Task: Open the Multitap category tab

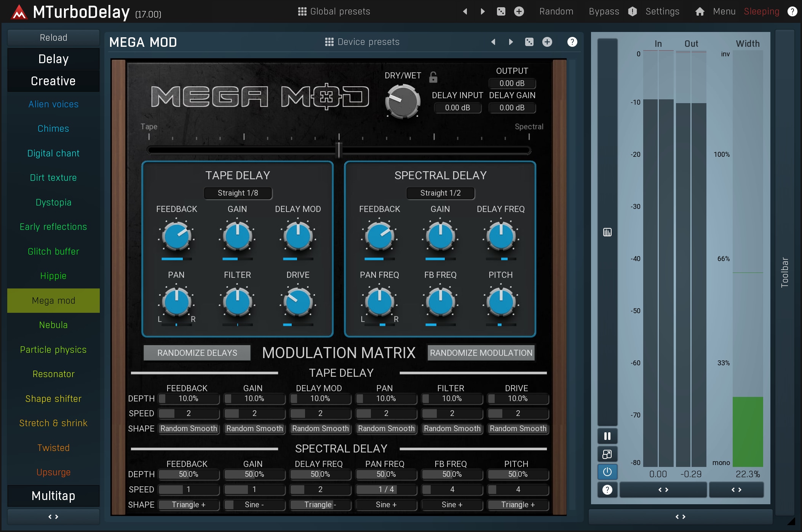Action: pos(53,495)
